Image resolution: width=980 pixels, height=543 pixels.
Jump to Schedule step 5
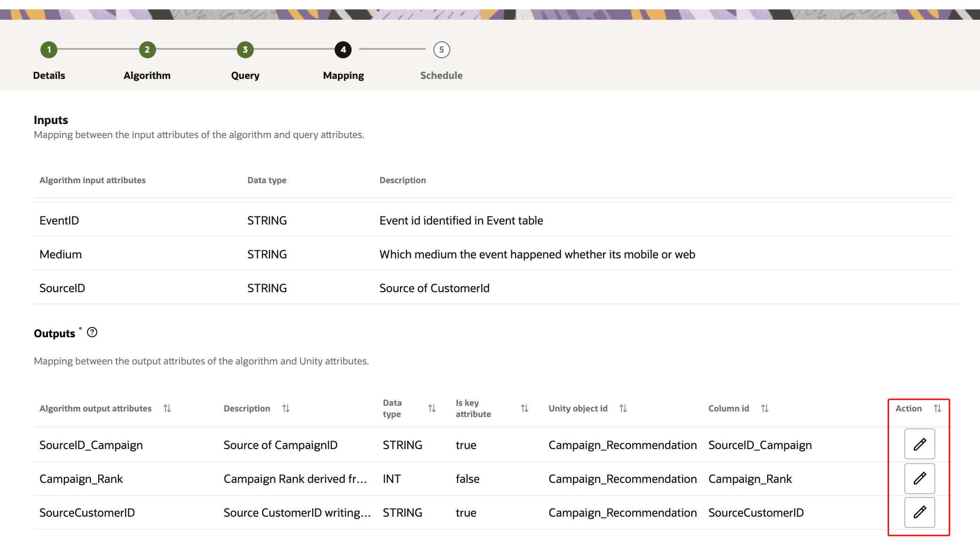coord(441,50)
